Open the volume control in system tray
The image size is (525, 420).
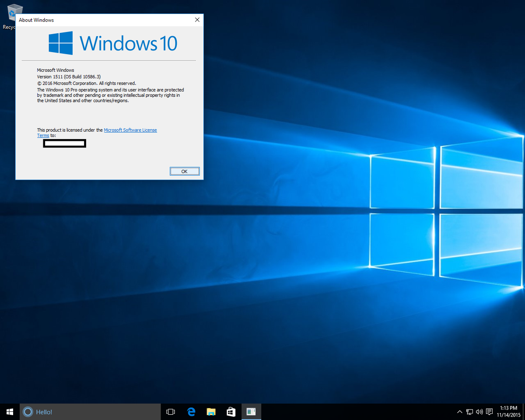pyautogui.click(x=479, y=412)
